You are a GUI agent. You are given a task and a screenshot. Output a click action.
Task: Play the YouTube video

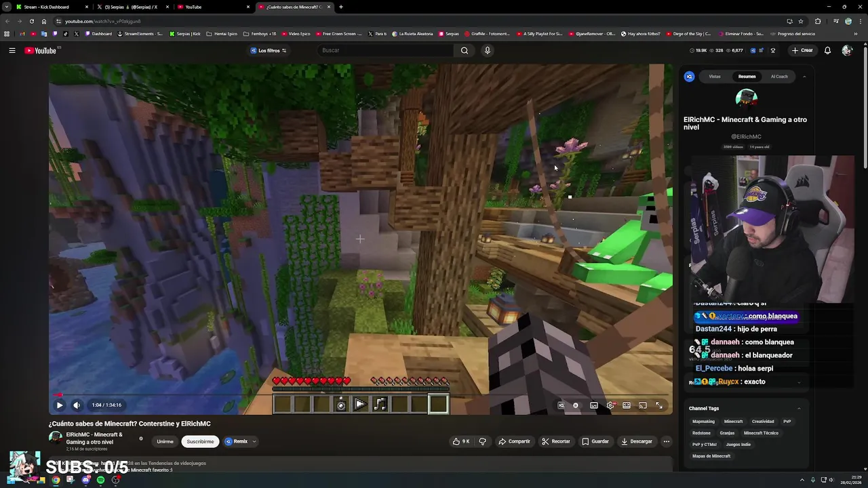click(x=59, y=405)
